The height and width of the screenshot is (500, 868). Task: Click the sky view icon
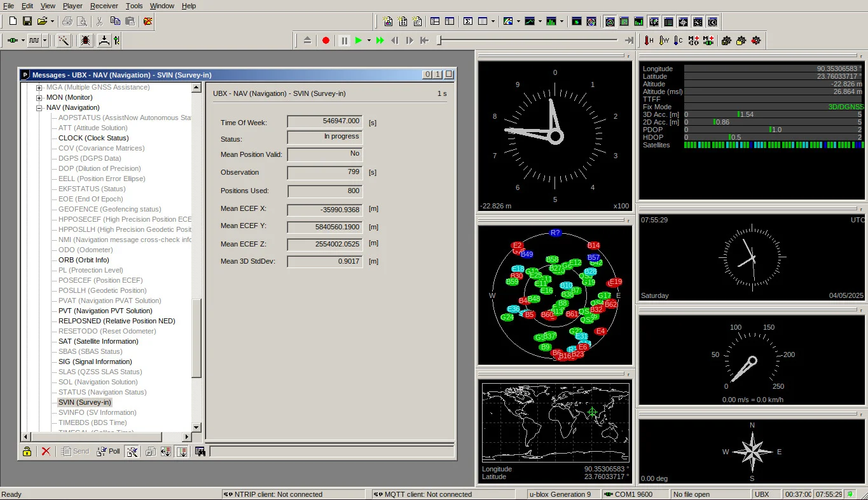point(591,21)
